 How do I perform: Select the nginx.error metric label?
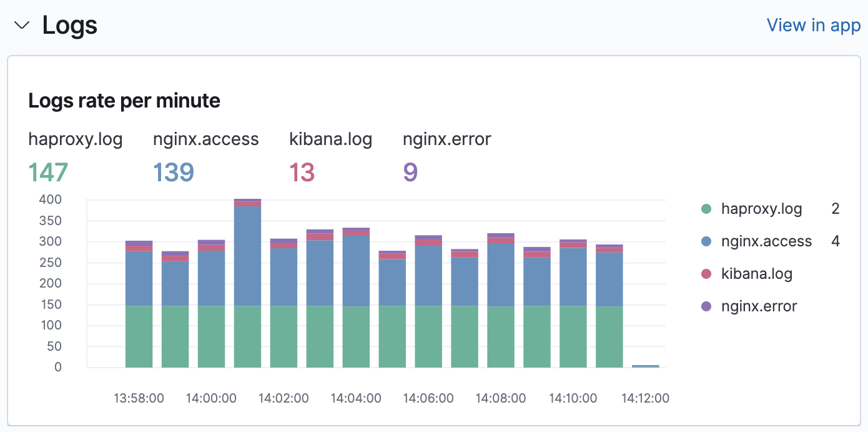pos(446,139)
